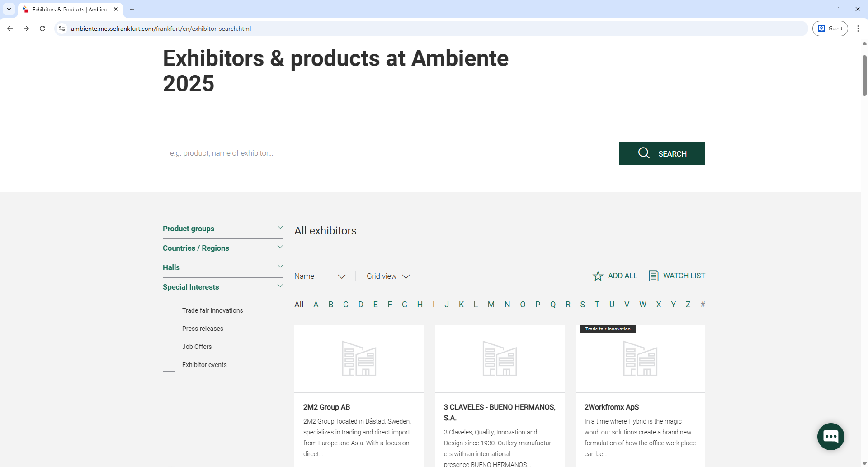
Task: Enable the Exhibitor events checkbox
Action: [x=169, y=365]
